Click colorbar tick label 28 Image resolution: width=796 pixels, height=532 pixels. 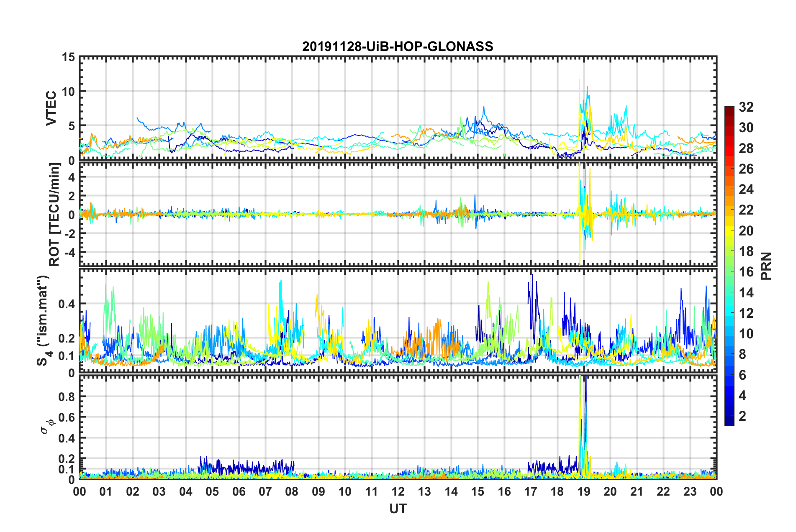[746, 148]
